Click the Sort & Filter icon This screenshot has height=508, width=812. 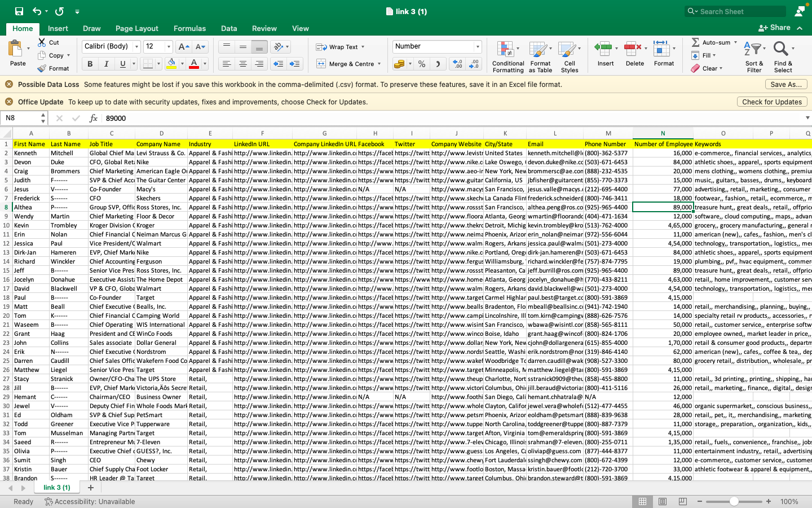[x=753, y=49]
